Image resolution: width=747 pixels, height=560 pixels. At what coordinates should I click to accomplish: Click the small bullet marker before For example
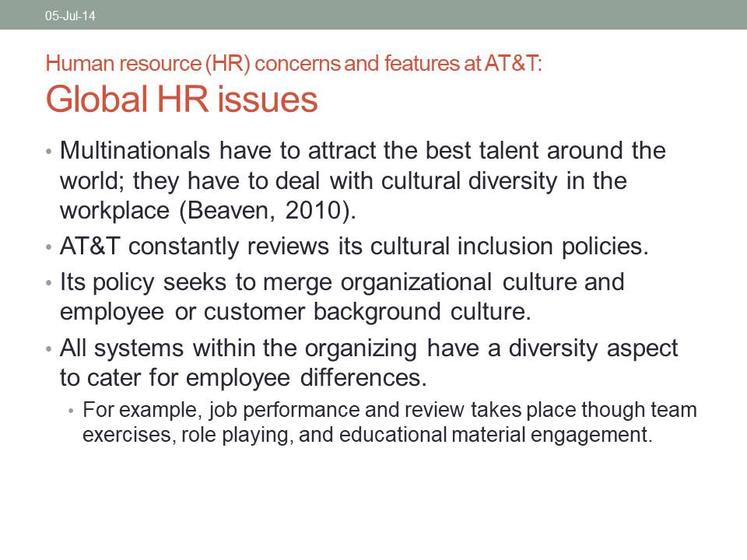[x=72, y=410]
